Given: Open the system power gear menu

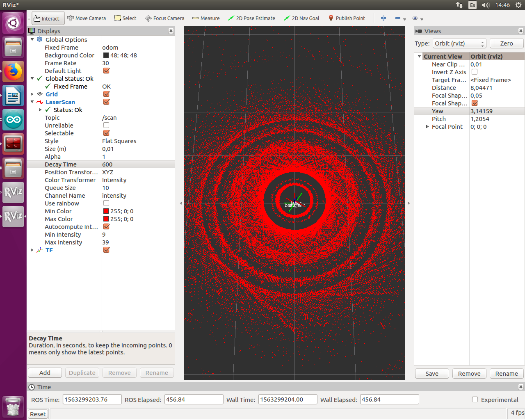Looking at the screenshot, I should pyautogui.click(x=518, y=5).
